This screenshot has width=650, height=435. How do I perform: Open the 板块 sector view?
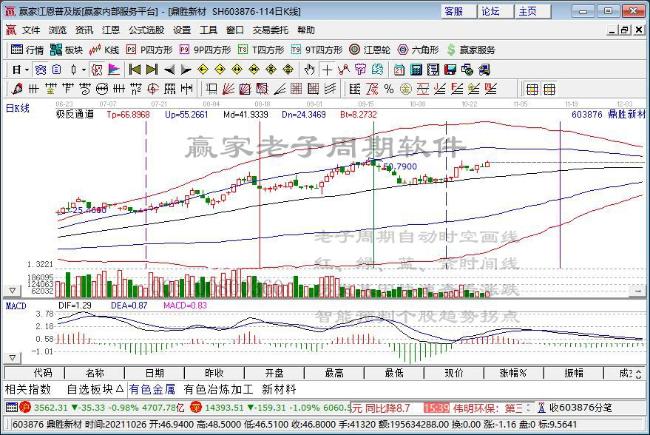click(x=67, y=49)
